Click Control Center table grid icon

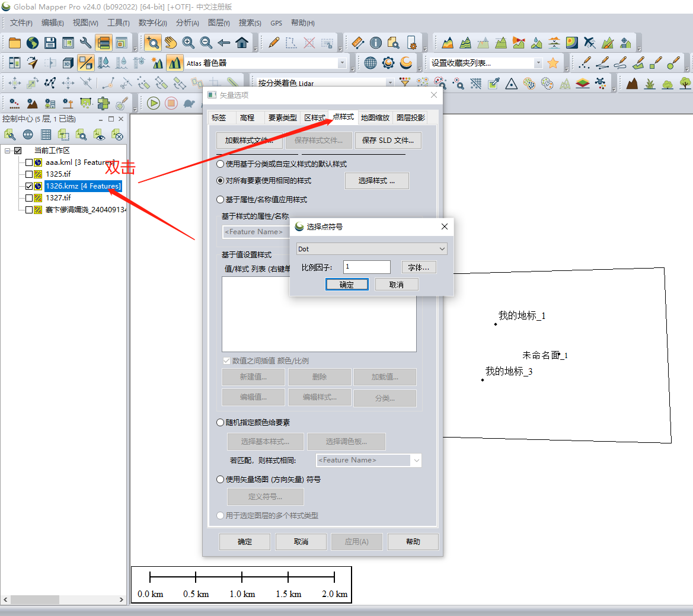pyautogui.click(x=46, y=135)
